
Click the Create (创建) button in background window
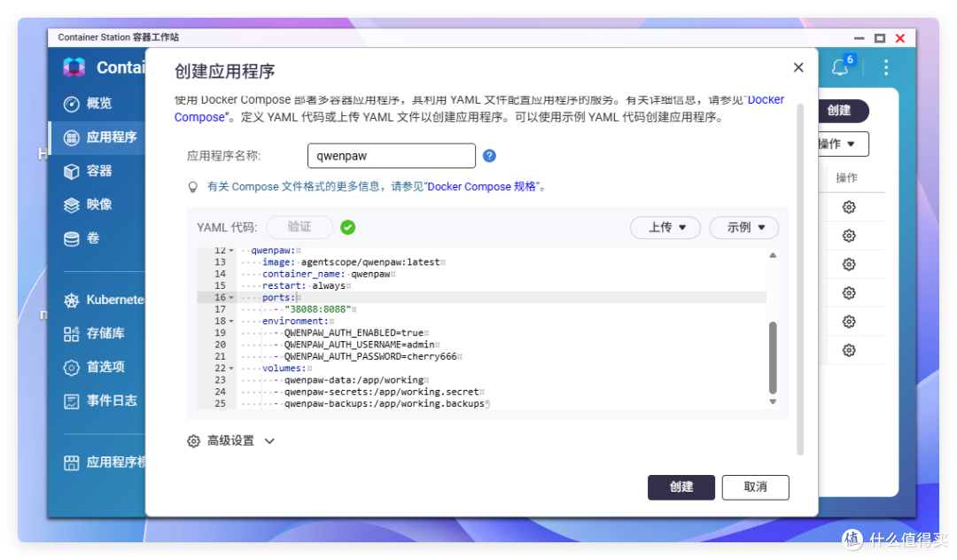(x=843, y=111)
